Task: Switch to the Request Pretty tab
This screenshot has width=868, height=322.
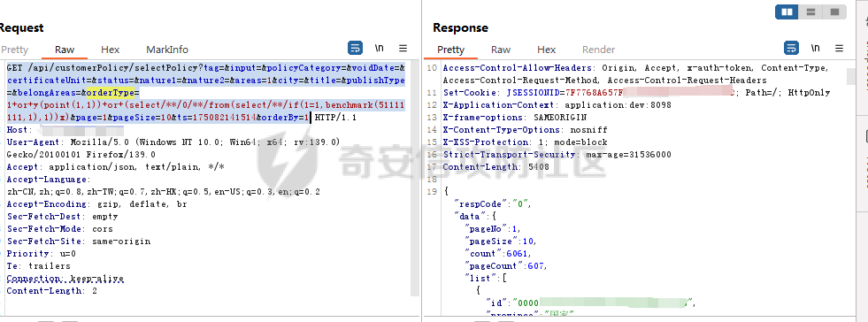Action: (14, 50)
